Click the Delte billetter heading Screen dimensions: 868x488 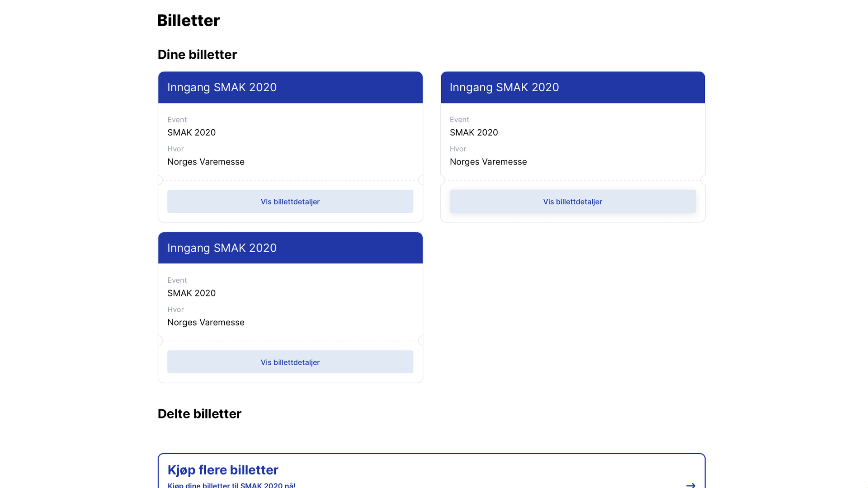199,413
